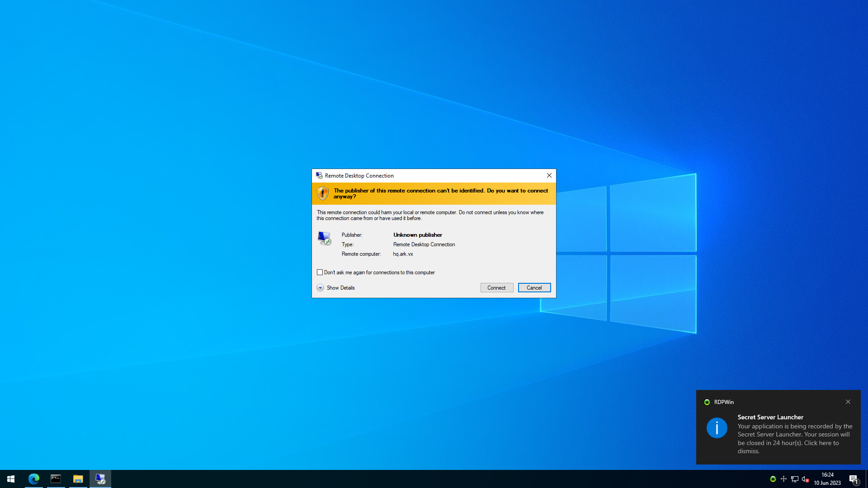
Task: Open the taskbar clock and date
Action: click(x=827, y=479)
